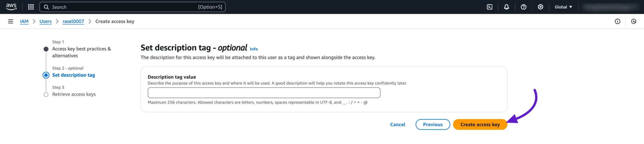Open the help question mark icon
The width and height of the screenshot is (644, 144).
tap(524, 7)
